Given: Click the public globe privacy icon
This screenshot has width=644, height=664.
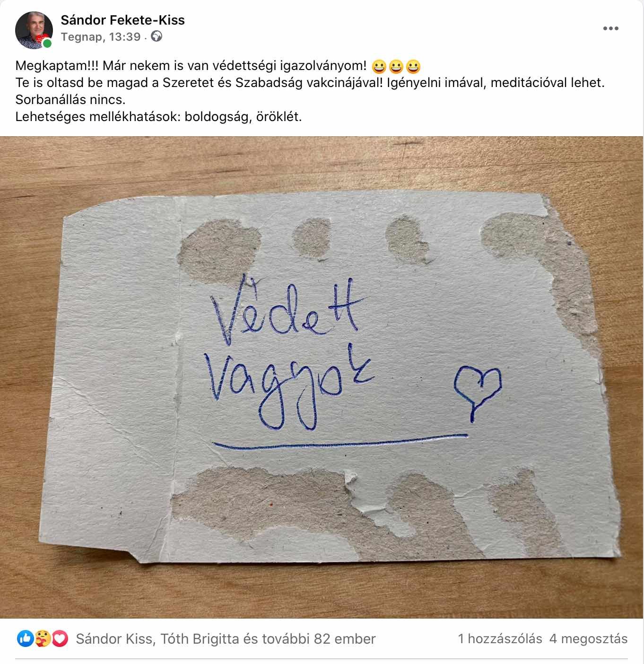Looking at the screenshot, I should (156, 36).
